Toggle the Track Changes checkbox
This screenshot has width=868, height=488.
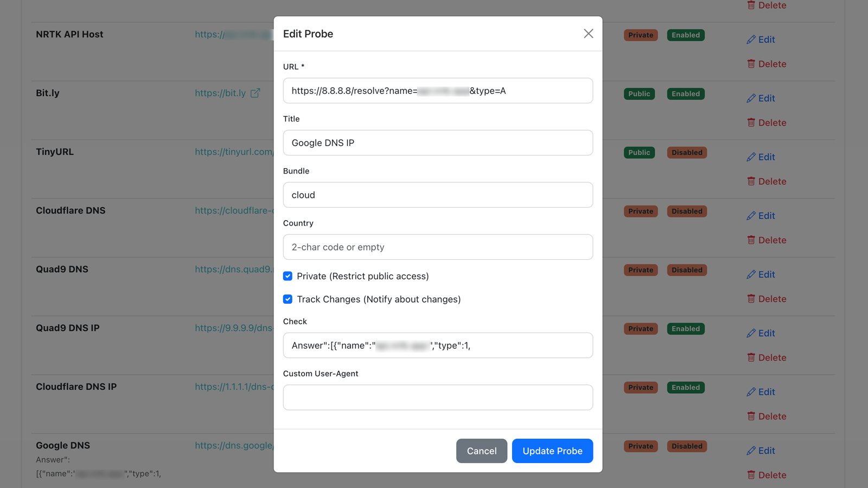click(288, 299)
